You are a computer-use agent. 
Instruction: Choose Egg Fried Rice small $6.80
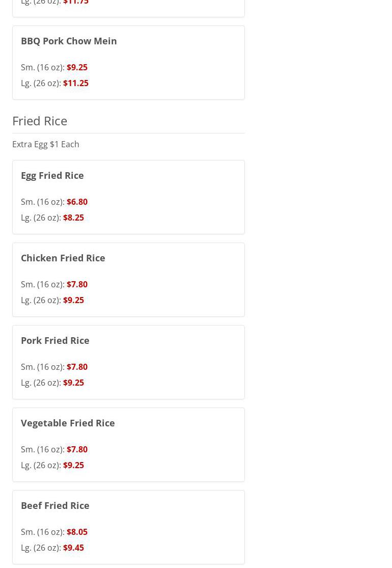[x=77, y=202]
